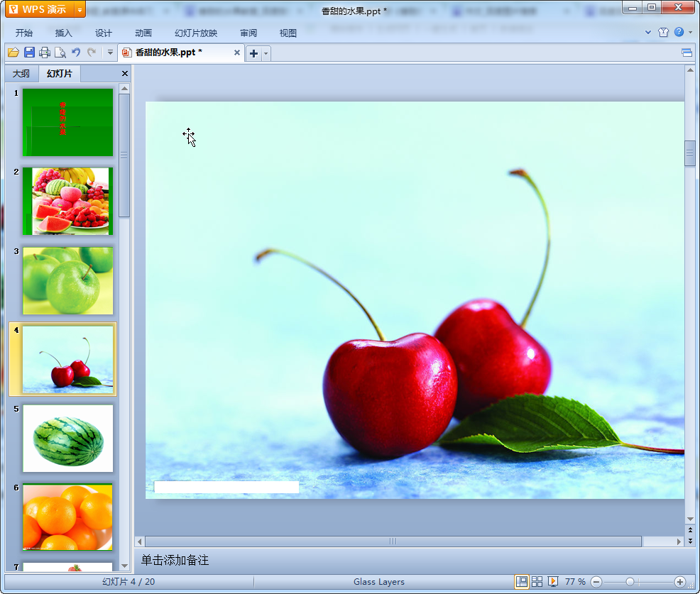Click the window switch icon at right of tab bar
This screenshot has height=594, width=700.
(x=687, y=53)
